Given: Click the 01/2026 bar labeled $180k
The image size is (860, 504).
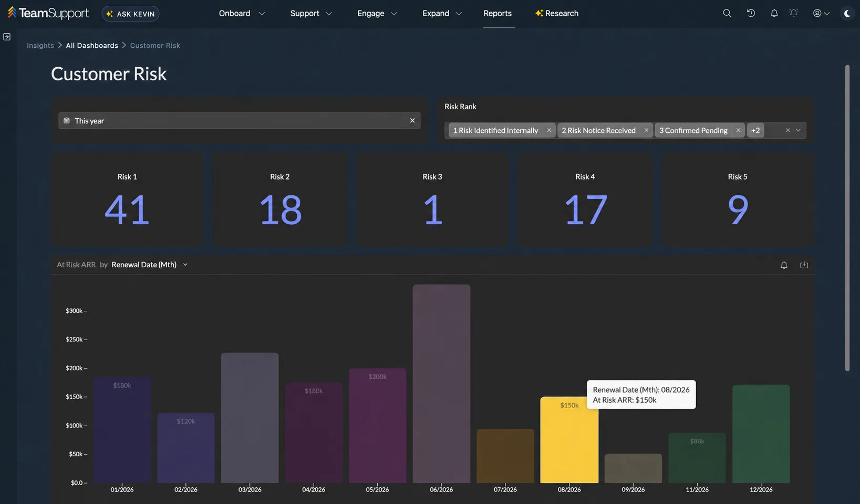Looking at the screenshot, I should 122,430.
